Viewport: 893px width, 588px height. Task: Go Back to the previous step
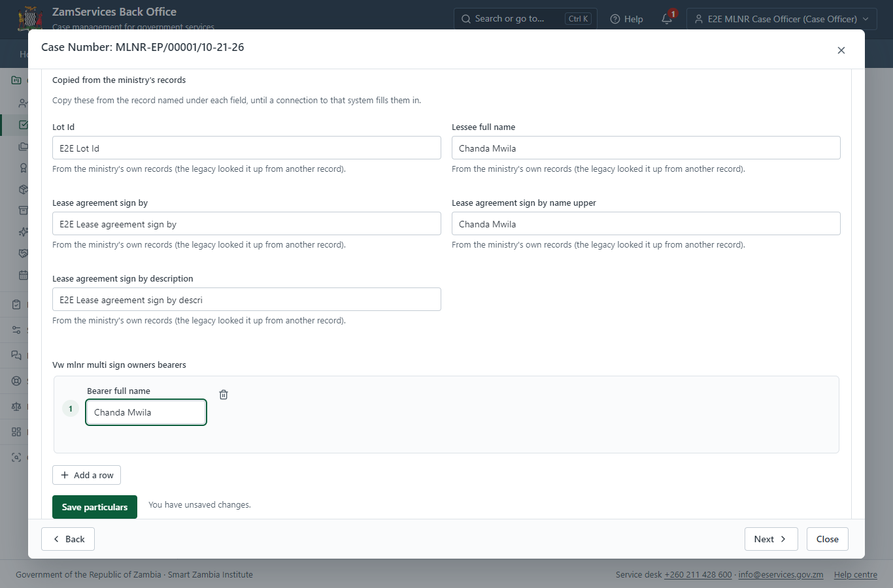[x=68, y=539]
